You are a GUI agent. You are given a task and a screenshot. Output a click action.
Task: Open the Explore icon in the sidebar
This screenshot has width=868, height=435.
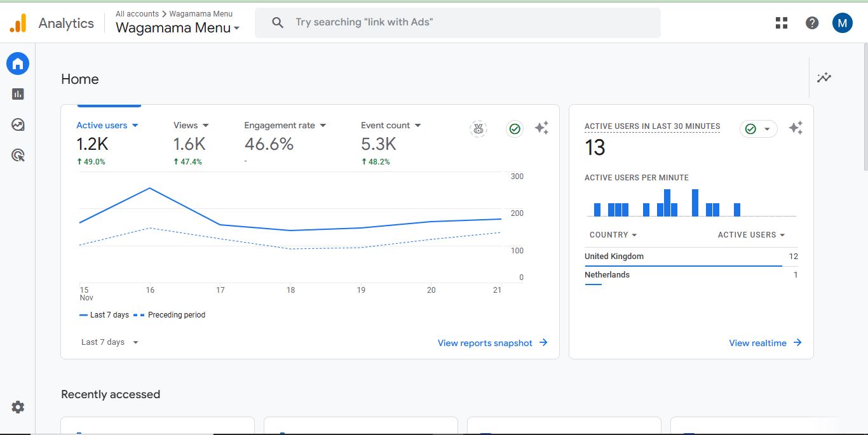[18, 124]
